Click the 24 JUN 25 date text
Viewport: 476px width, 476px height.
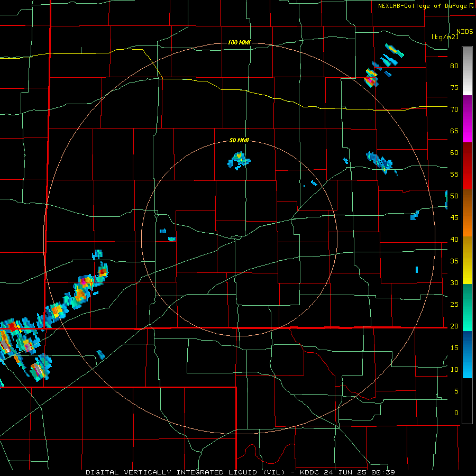point(346,472)
